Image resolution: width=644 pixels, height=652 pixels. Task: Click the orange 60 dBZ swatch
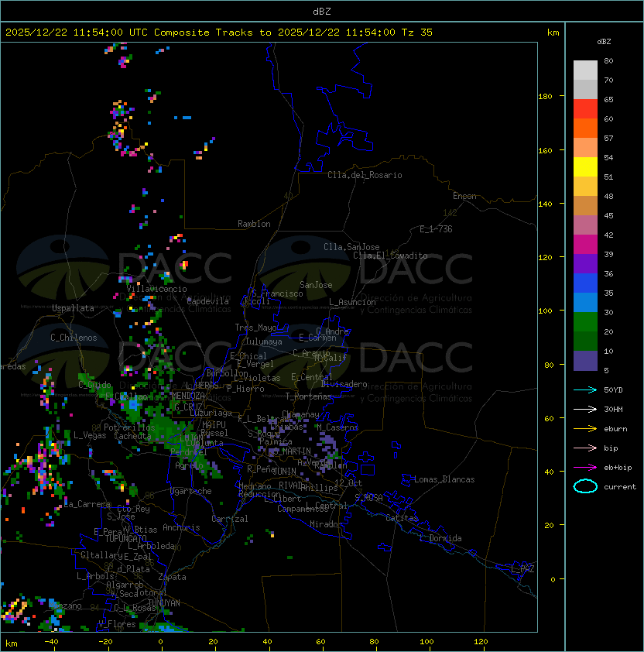[x=585, y=129]
